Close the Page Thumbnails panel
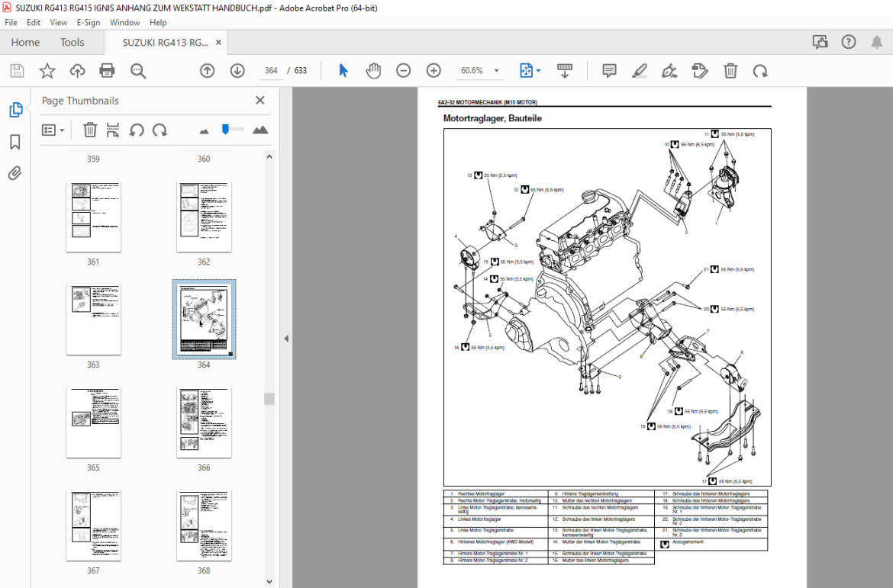 [x=260, y=100]
